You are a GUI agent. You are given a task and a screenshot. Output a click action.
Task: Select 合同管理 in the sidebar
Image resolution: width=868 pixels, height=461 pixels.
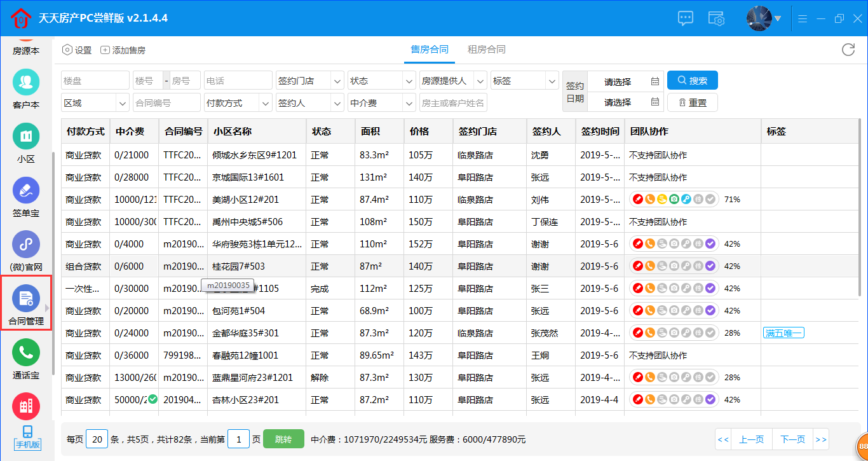26,299
